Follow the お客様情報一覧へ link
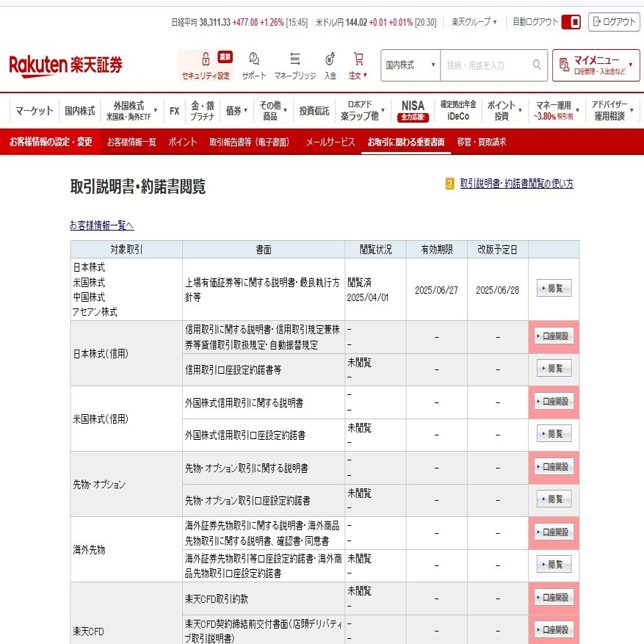Image resolution: width=644 pixels, height=644 pixels. [x=101, y=225]
